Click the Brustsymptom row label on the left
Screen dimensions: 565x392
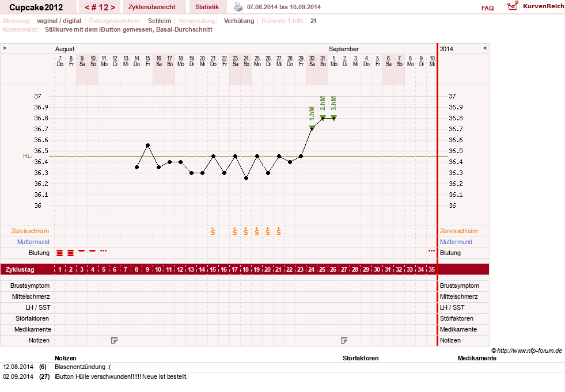(30, 286)
